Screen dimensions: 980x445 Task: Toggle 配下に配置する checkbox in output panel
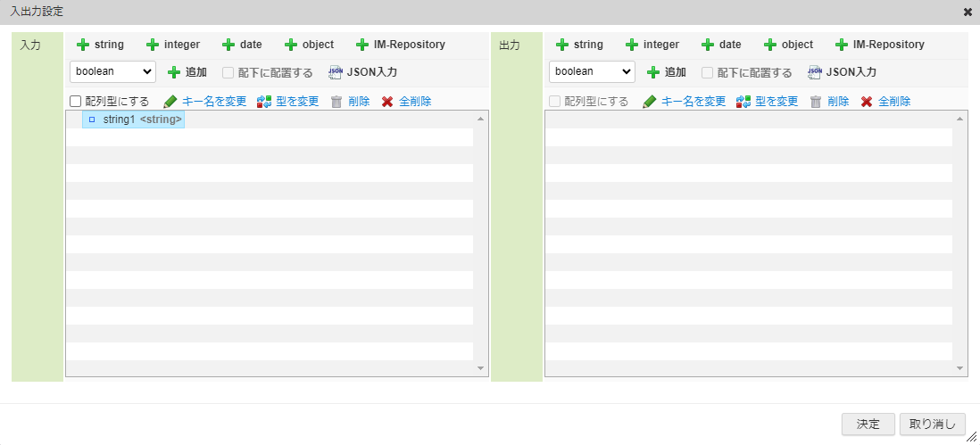pyautogui.click(x=708, y=72)
